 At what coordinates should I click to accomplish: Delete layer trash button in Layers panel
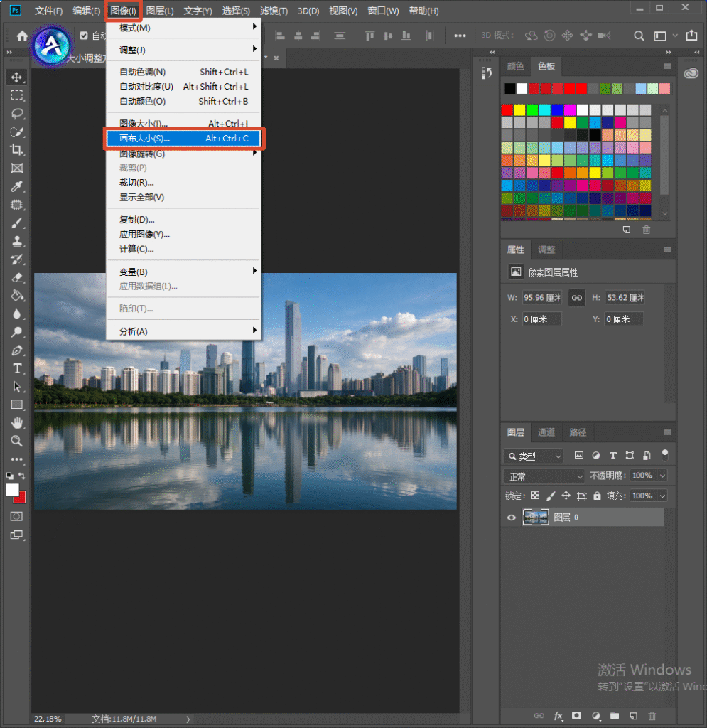click(652, 715)
